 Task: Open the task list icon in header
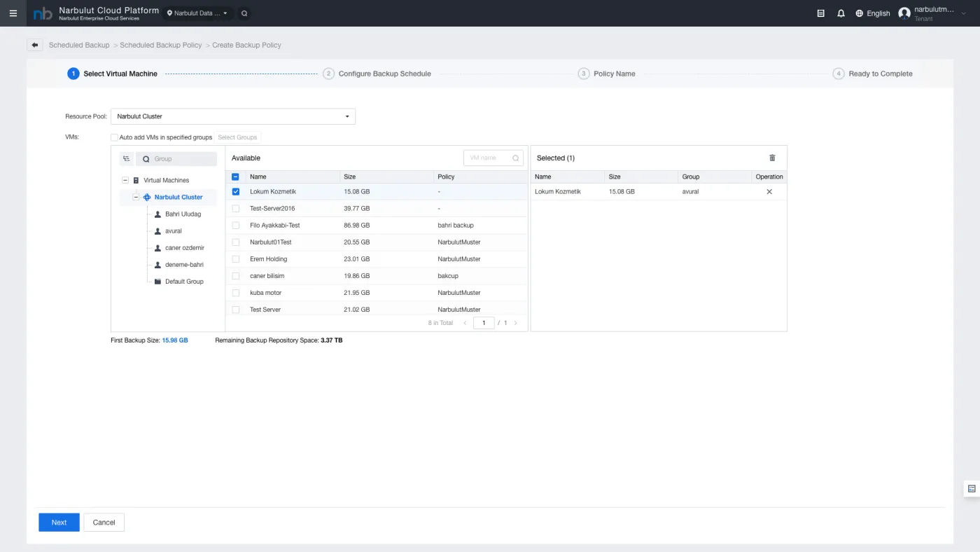(821, 13)
